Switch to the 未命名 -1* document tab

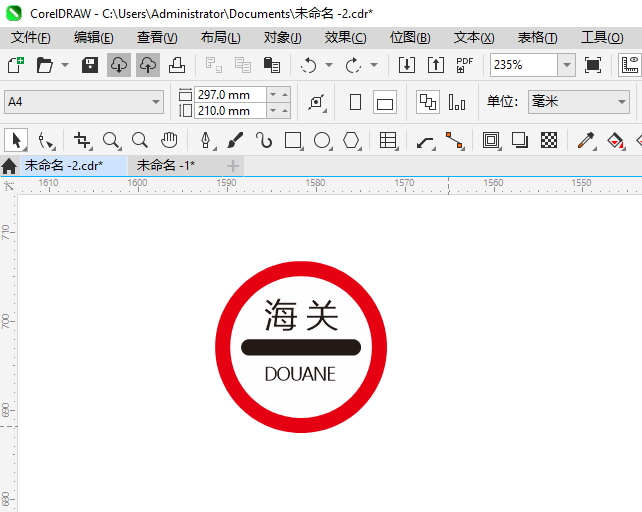166,165
